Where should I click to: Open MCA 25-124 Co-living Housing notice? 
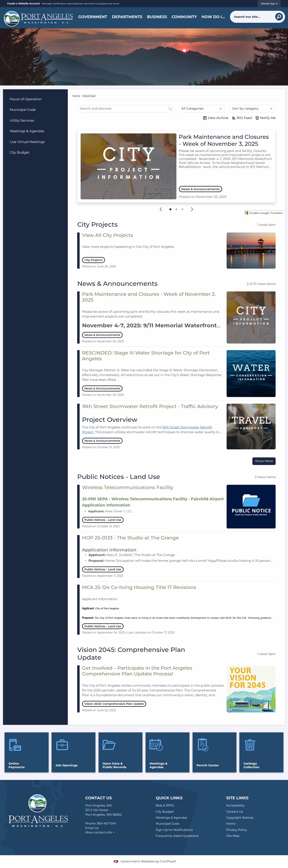[139, 587]
